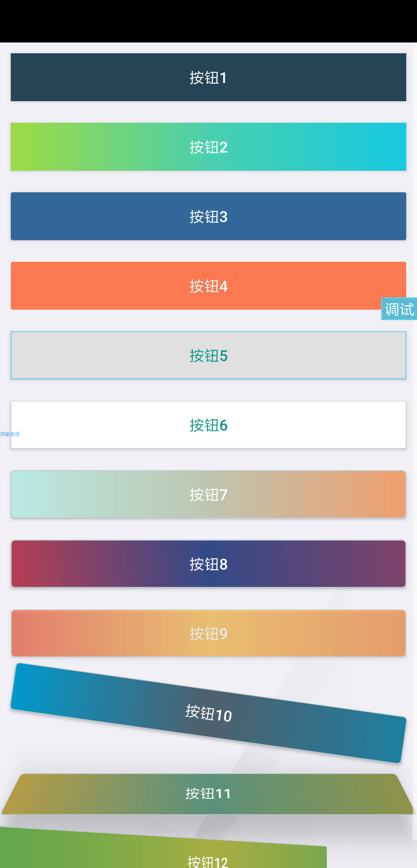The height and width of the screenshot is (868, 417).
Task: Tap the tilted blue 按钮10 button
Action: click(208, 713)
